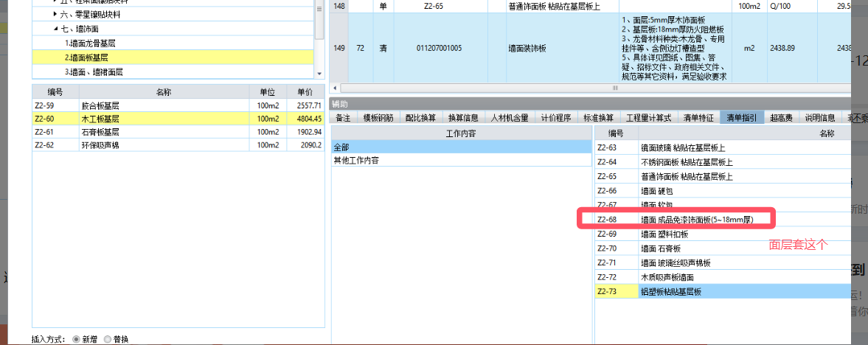Select the 替换 insert mode radio button
The image size is (868, 345).
tap(108, 339)
